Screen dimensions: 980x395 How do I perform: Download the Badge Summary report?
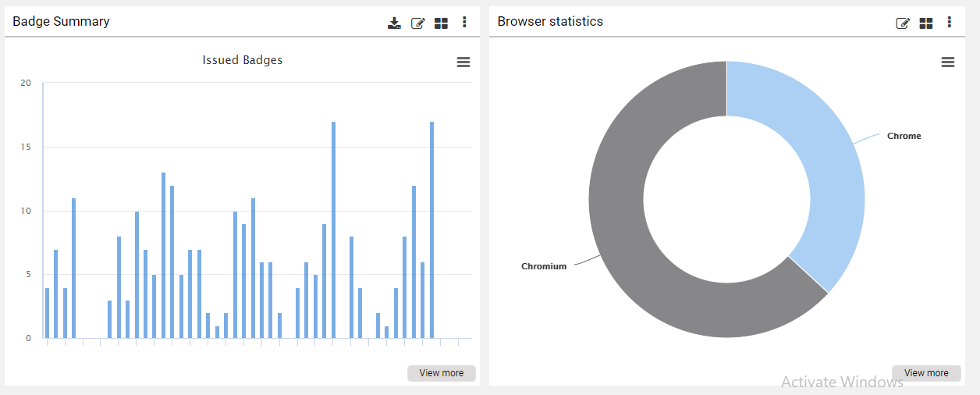[394, 23]
